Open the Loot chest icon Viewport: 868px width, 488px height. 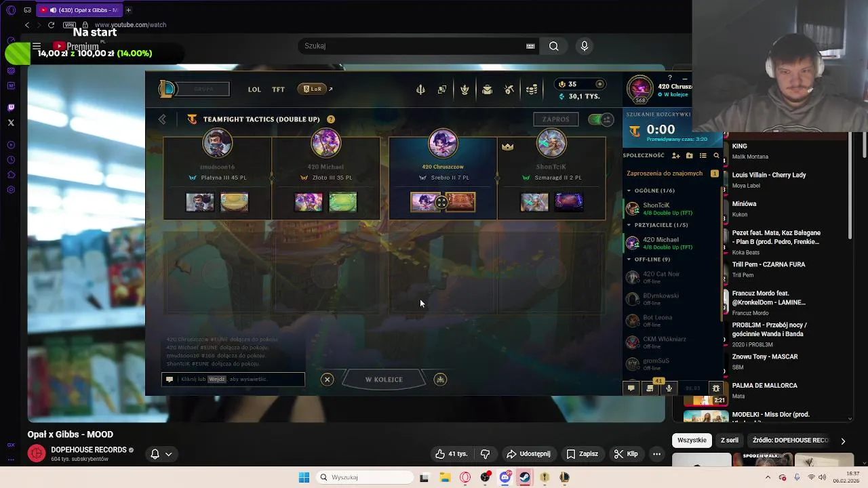click(487, 89)
